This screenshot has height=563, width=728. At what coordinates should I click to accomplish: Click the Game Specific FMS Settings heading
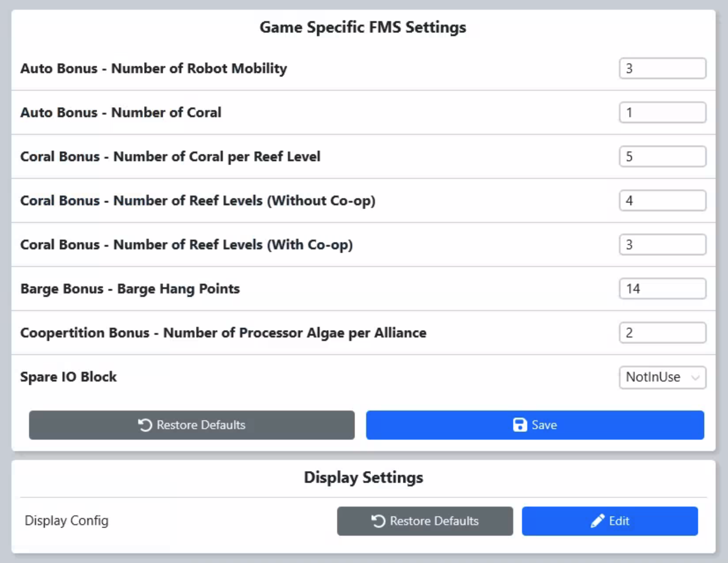click(363, 27)
